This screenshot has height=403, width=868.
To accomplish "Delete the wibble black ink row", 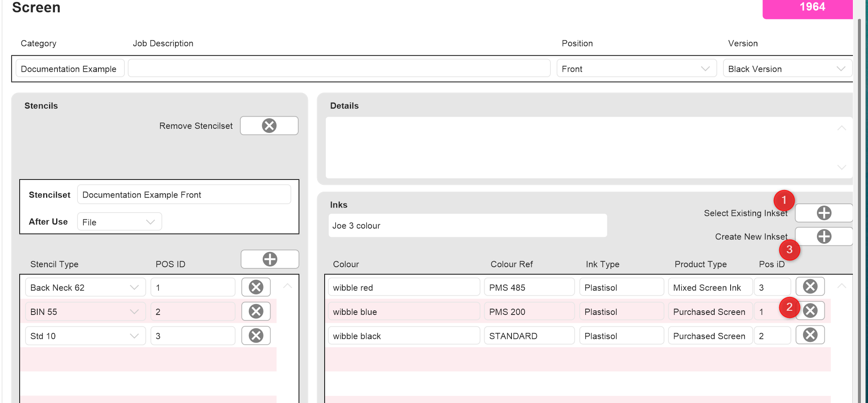I will point(810,335).
